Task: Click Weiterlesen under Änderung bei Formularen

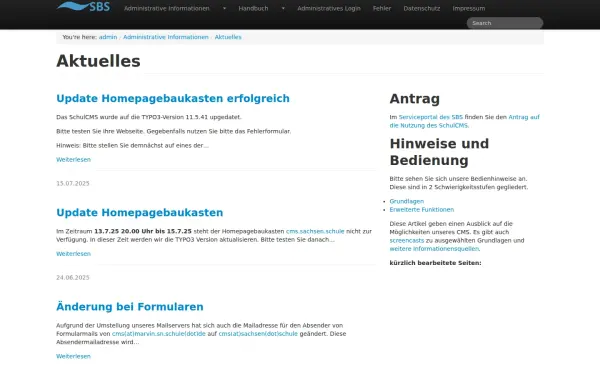Action: point(73,356)
